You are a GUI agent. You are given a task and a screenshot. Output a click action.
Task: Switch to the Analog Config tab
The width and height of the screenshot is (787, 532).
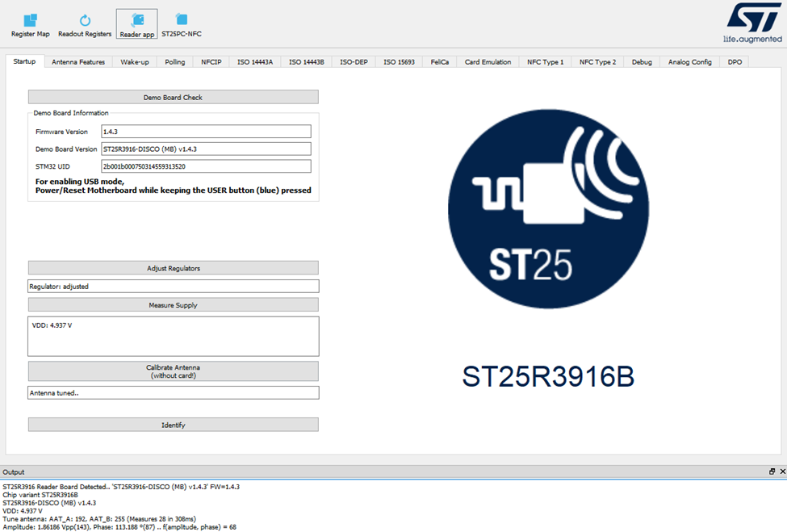(689, 61)
